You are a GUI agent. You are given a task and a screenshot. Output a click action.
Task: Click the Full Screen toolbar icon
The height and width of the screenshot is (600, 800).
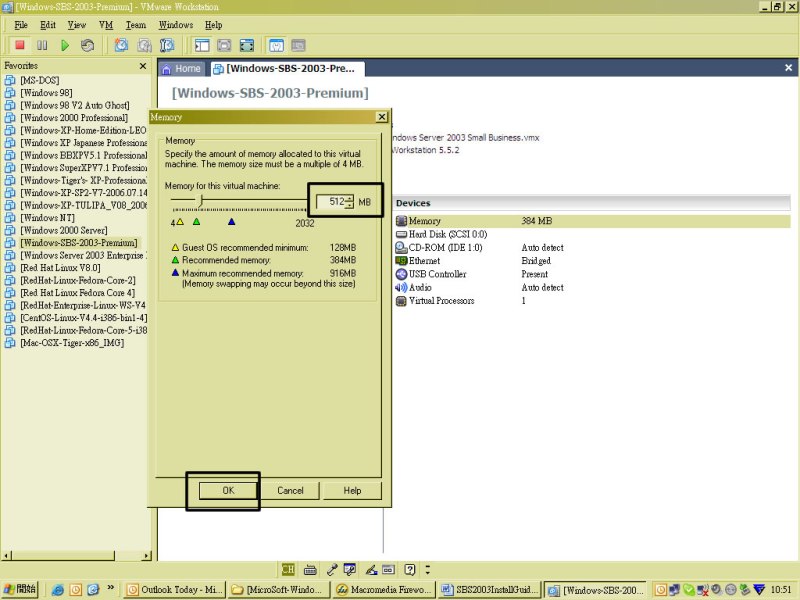pos(246,45)
